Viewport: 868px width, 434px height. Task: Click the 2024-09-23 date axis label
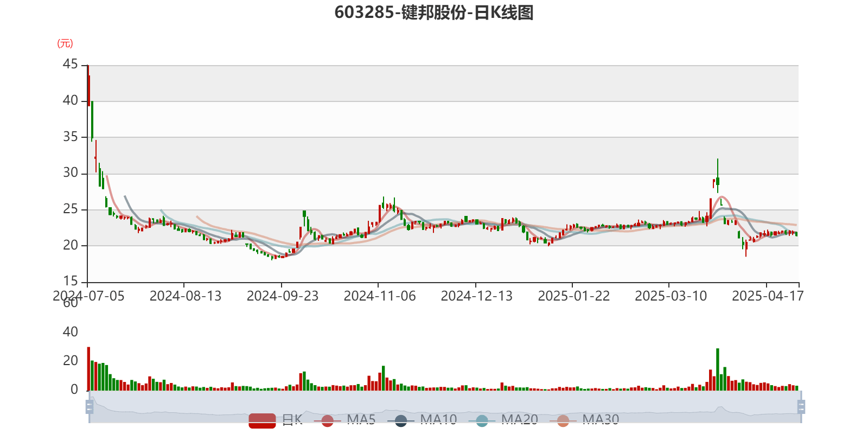[282, 296]
